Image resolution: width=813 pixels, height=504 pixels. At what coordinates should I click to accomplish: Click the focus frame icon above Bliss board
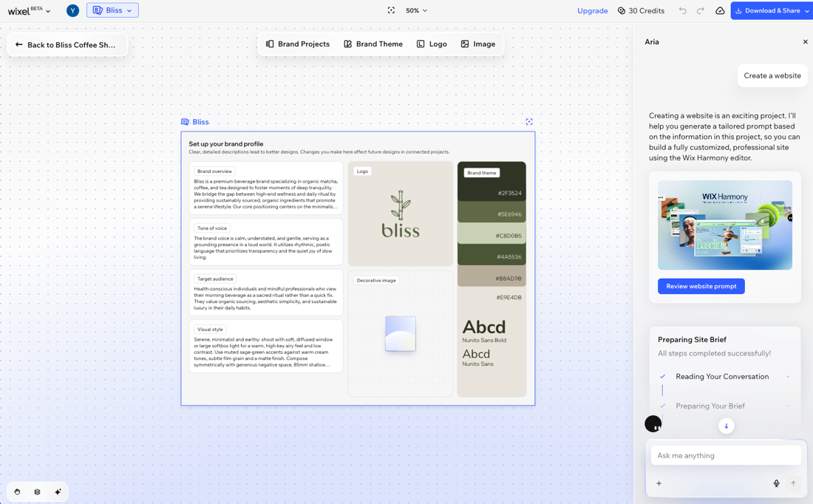click(x=529, y=122)
